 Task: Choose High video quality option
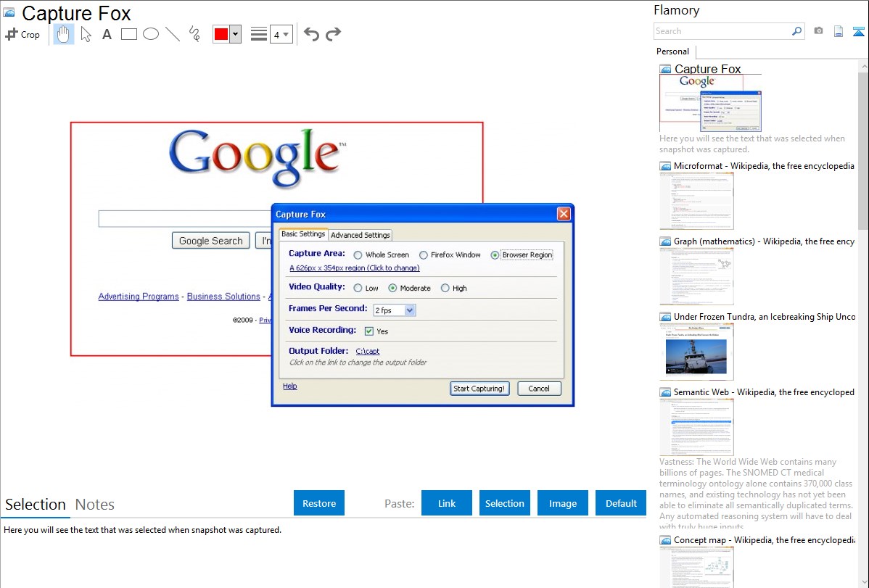click(x=445, y=289)
